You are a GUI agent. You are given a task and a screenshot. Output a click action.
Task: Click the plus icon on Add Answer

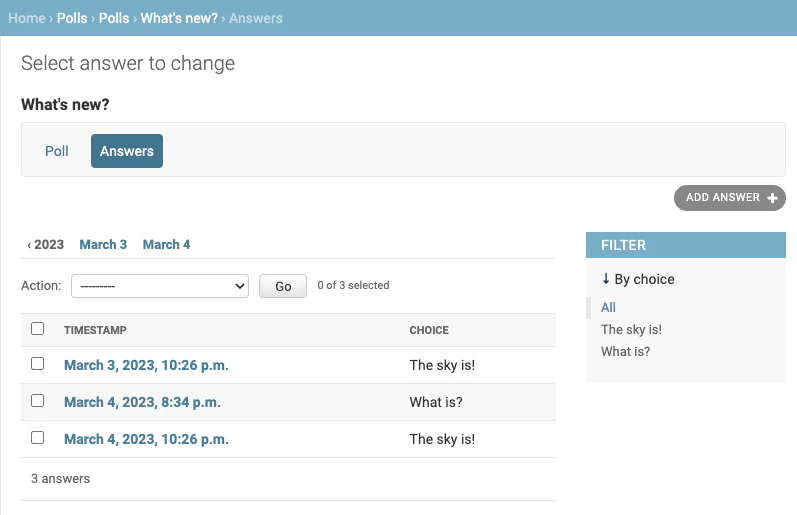coord(772,198)
